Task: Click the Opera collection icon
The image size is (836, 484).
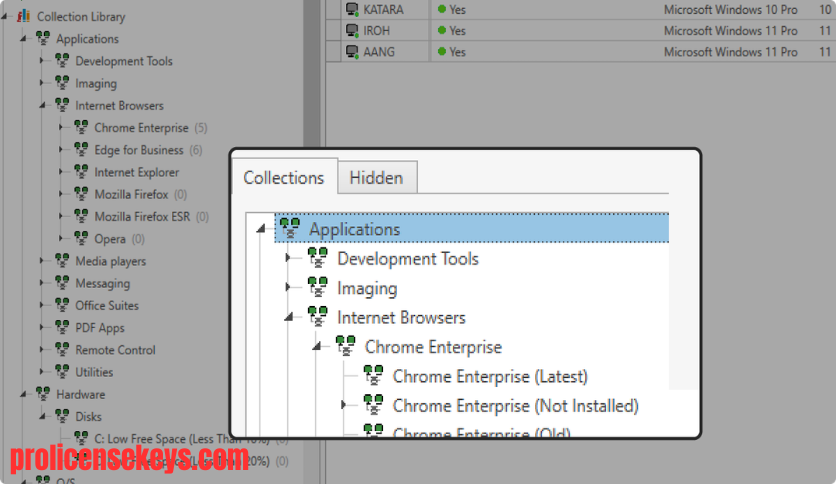Action: click(x=81, y=238)
